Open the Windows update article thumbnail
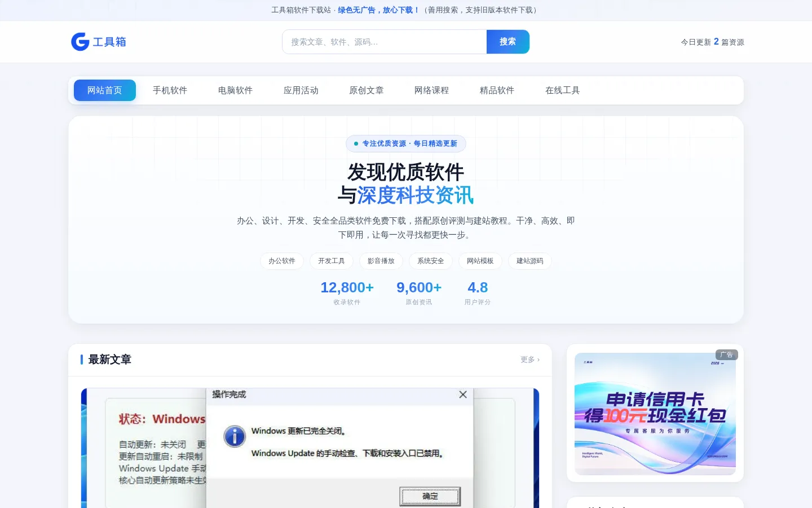This screenshot has width=812, height=508. pos(310,448)
